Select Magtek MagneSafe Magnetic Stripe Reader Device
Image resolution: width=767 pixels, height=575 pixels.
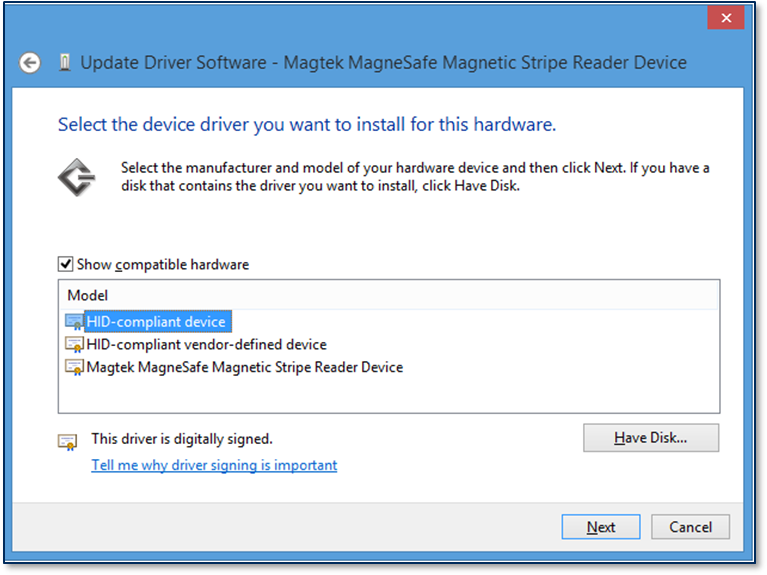click(245, 367)
